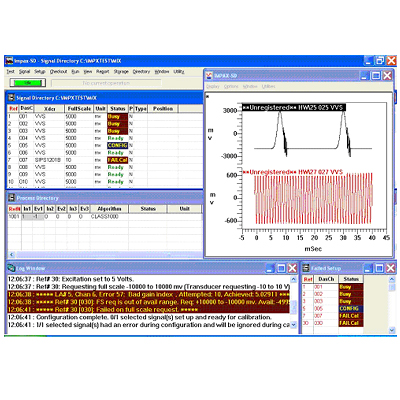Select the CONFIG status cell for signal 005
This screenshot has width=400, height=400.
[117, 145]
